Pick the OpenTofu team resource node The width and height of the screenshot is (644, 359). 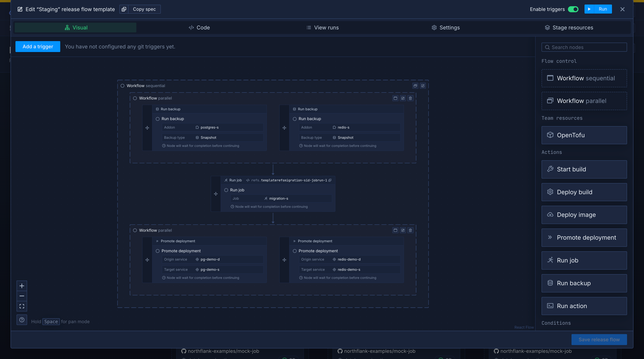[x=584, y=135]
